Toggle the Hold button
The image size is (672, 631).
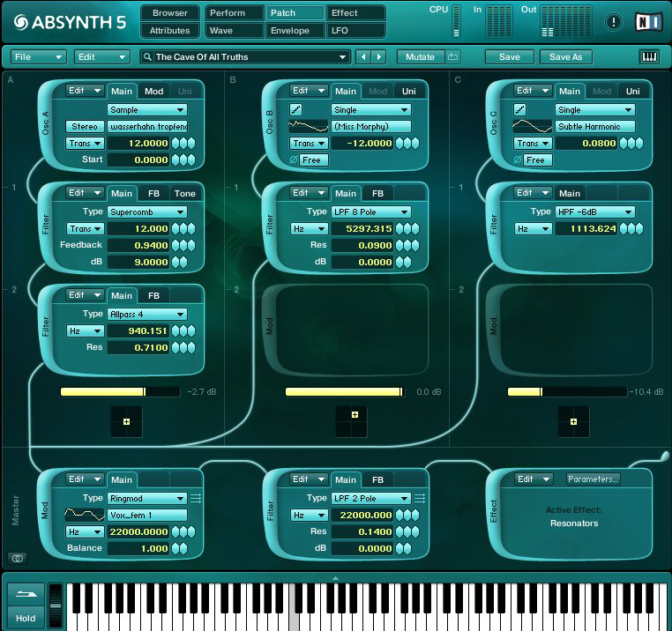point(26,618)
